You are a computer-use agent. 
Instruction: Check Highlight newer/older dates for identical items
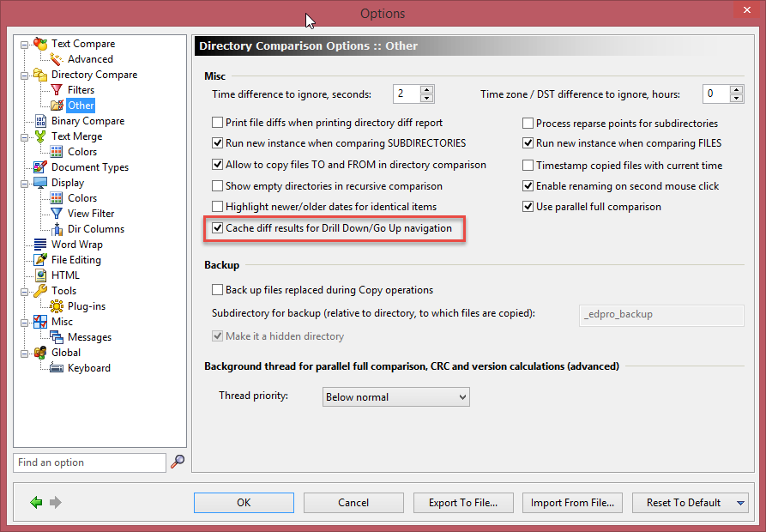(x=217, y=207)
